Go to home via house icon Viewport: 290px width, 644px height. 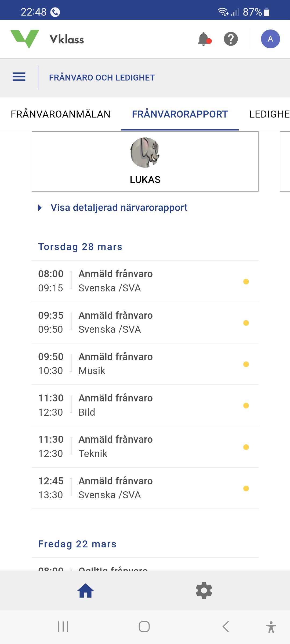pos(85,591)
